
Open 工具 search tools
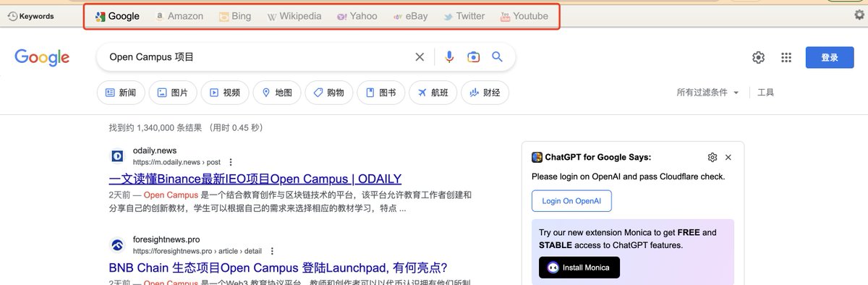pos(766,93)
